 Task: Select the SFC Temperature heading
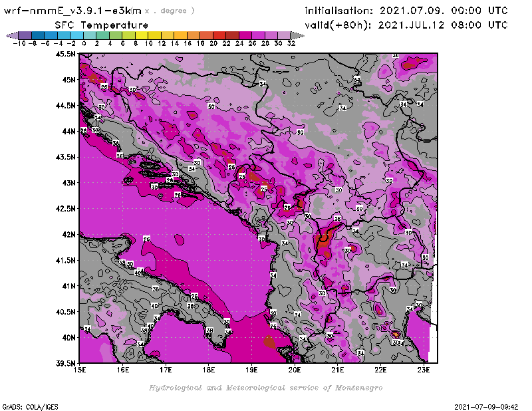coord(102,25)
